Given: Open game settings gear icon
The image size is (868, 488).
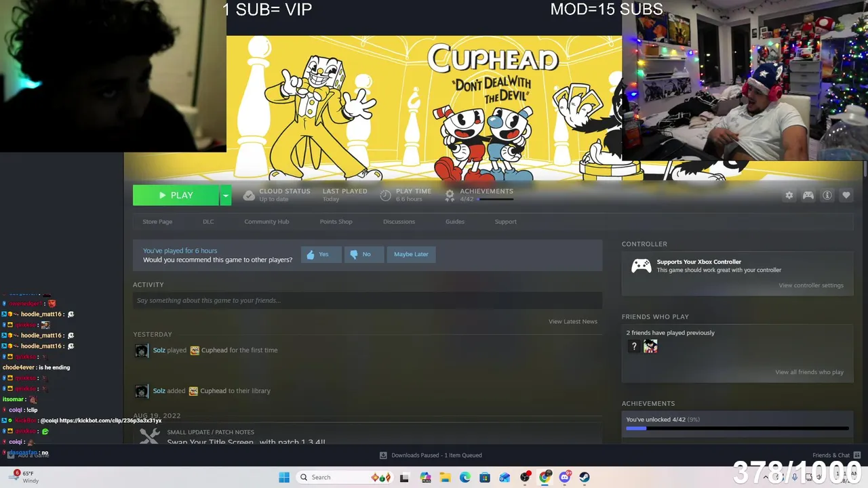Looking at the screenshot, I should [789, 195].
